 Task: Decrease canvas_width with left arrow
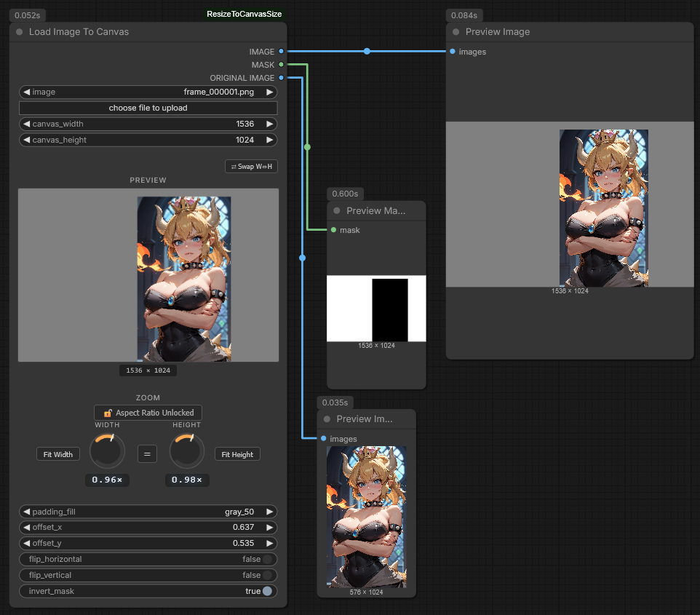(x=27, y=124)
